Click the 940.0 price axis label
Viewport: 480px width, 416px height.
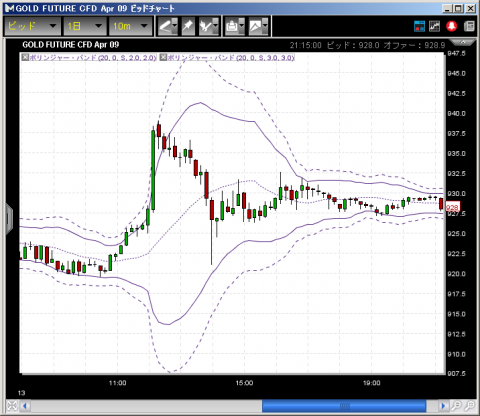coord(457,113)
